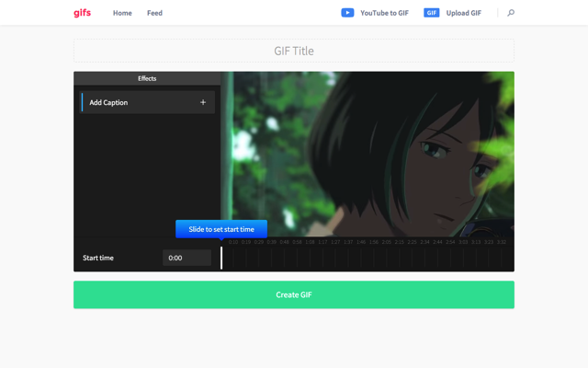
Task: Open the Feed page
Action: [x=154, y=13]
